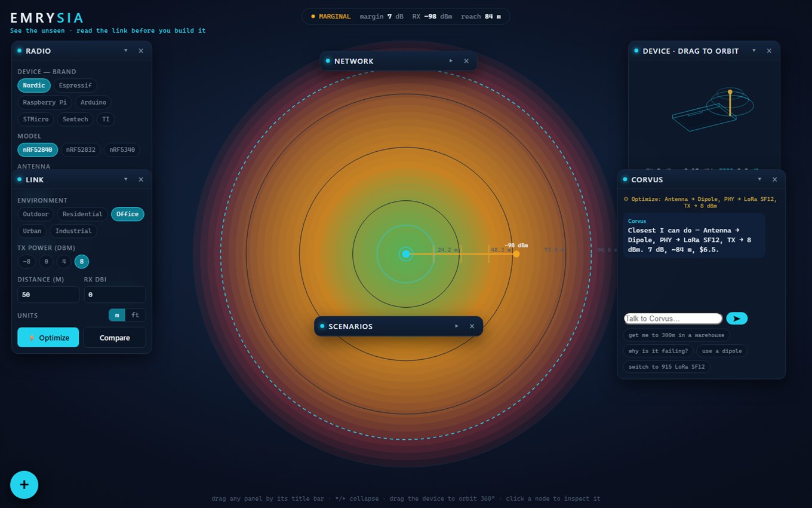Set TX power to 8 dBm
Viewport: 812px width, 508px height.
82,261
